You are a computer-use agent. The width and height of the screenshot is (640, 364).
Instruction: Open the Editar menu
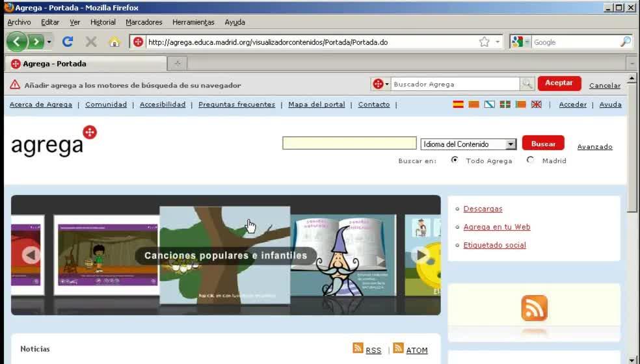pyautogui.click(x=50, y=22)
